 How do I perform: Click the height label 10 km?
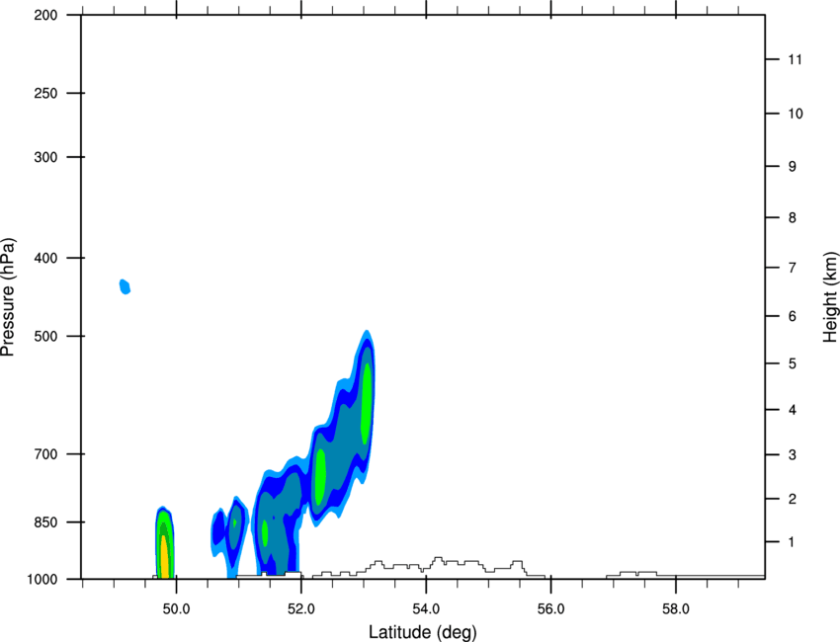(796, 114)
